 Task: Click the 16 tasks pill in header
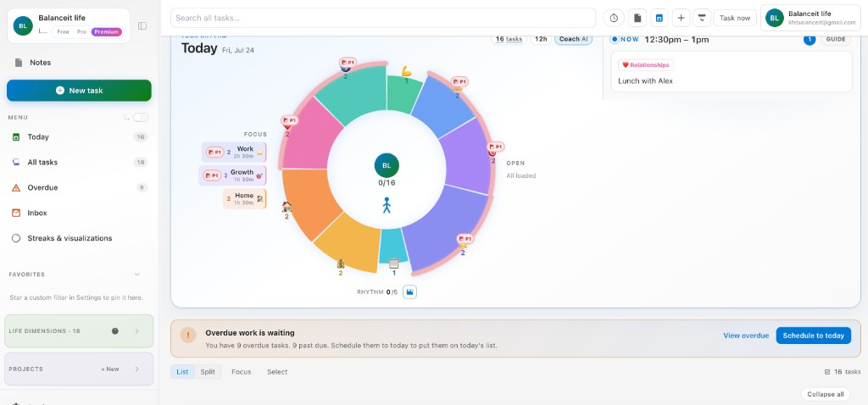pyautogui.click(x=509, y=39)
